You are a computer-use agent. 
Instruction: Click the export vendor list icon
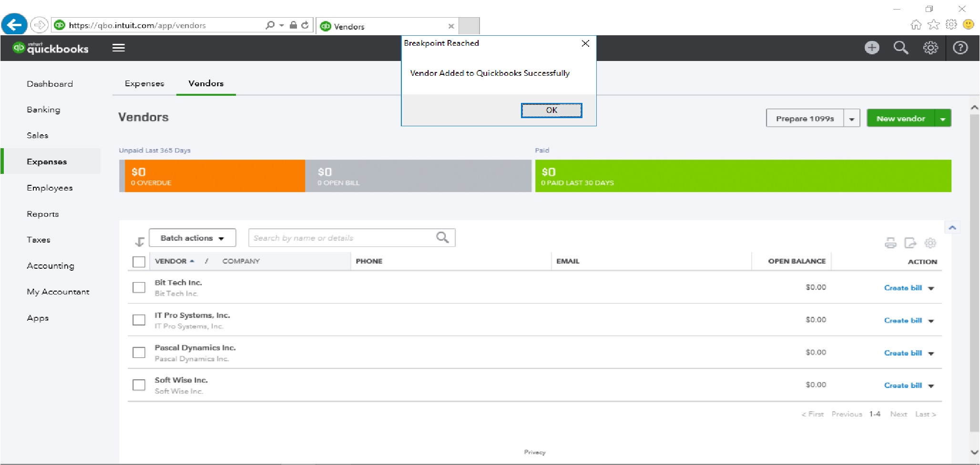910,243
